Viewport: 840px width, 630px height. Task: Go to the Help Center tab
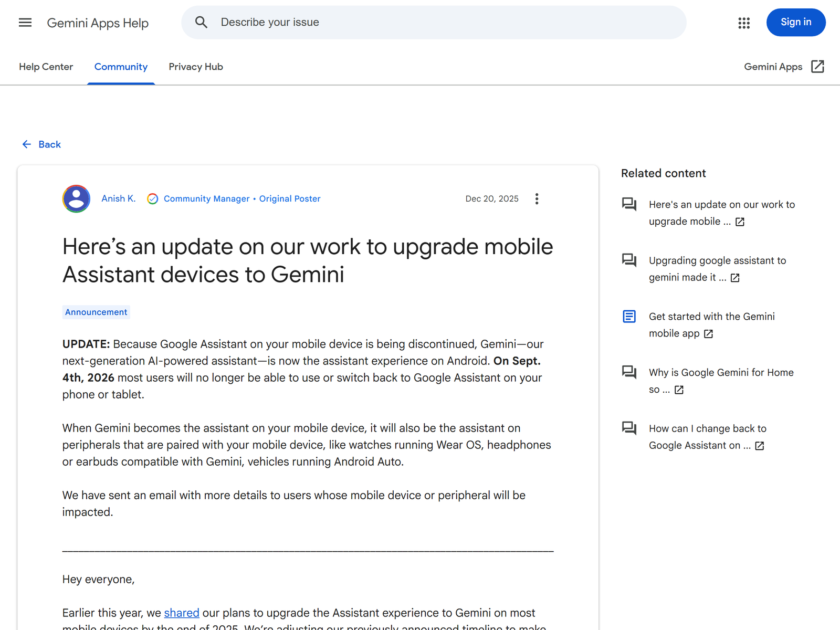46,67
